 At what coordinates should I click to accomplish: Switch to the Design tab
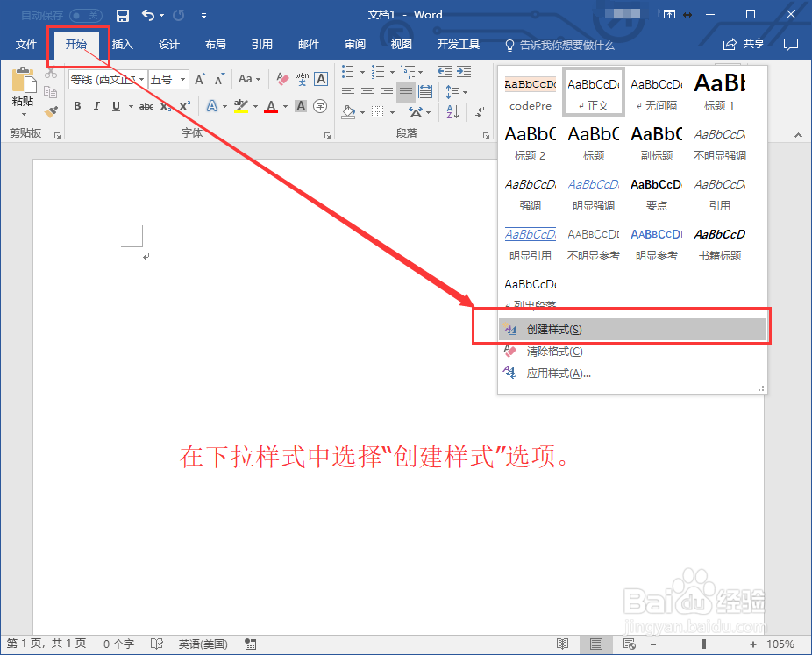(x=169, y=45)
